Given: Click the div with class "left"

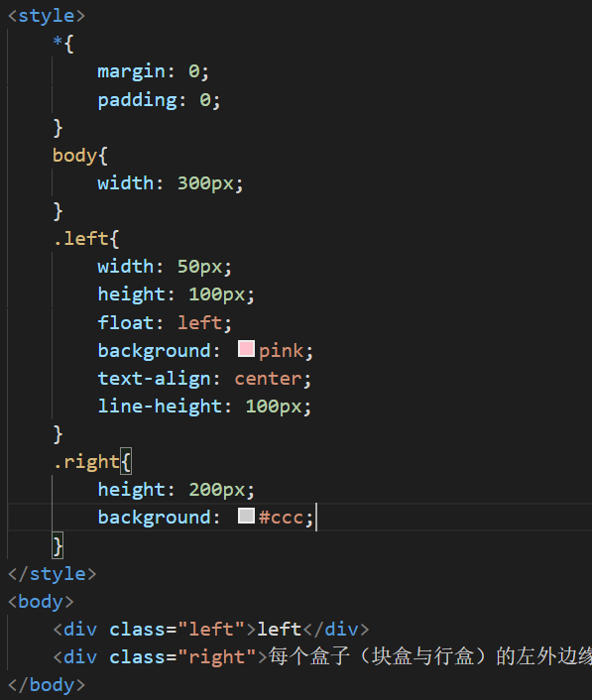Looking at the screenshot, I should click(211, 630).
